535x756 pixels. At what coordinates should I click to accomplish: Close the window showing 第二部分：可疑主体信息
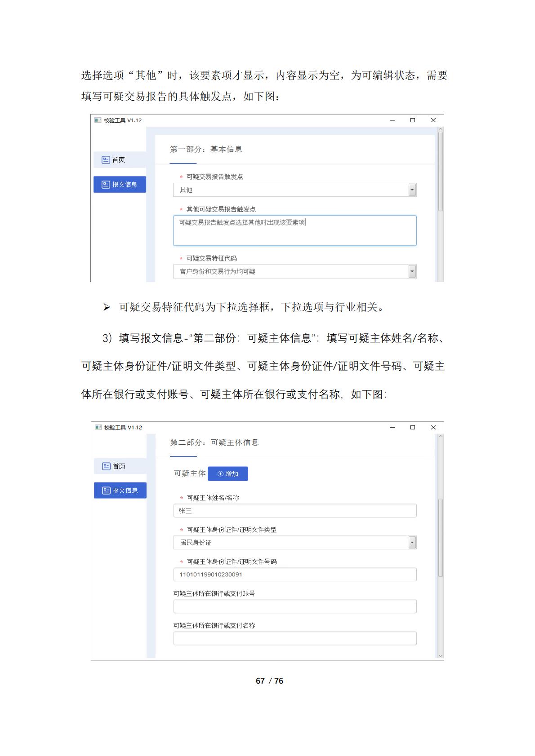(x=433, y=427)
